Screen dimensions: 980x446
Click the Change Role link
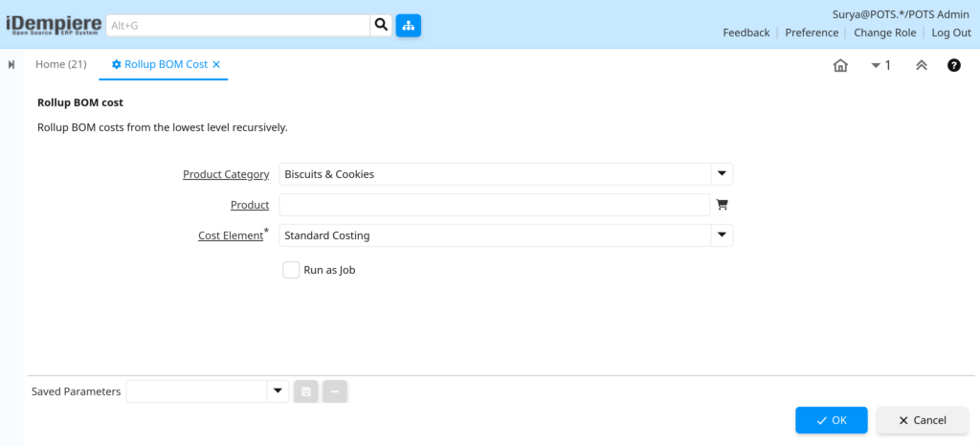coord(885,33)
